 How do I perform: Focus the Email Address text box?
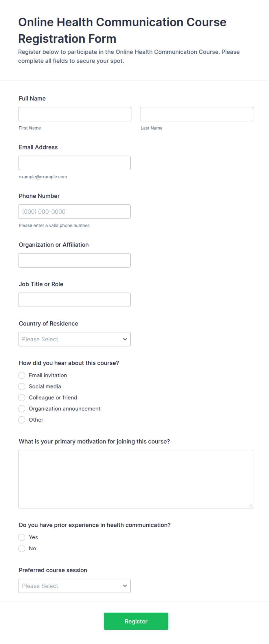pos(74,163)
